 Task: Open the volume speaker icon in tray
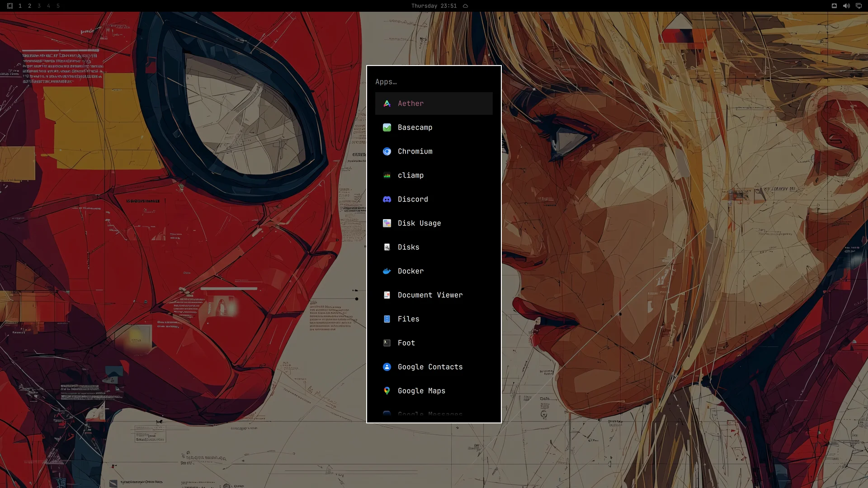point(846,6)
